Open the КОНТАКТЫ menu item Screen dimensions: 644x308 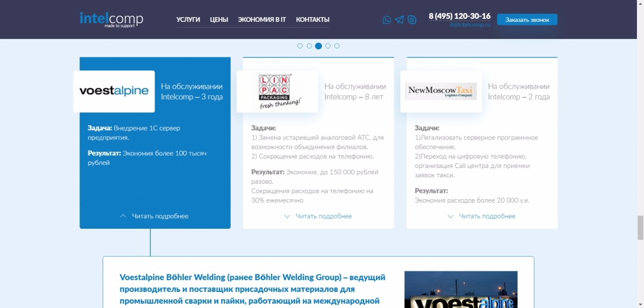pos(312,20)
